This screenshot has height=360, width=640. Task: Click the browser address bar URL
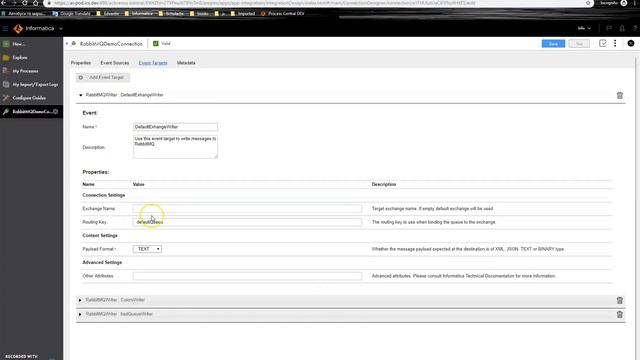[264, 3]
